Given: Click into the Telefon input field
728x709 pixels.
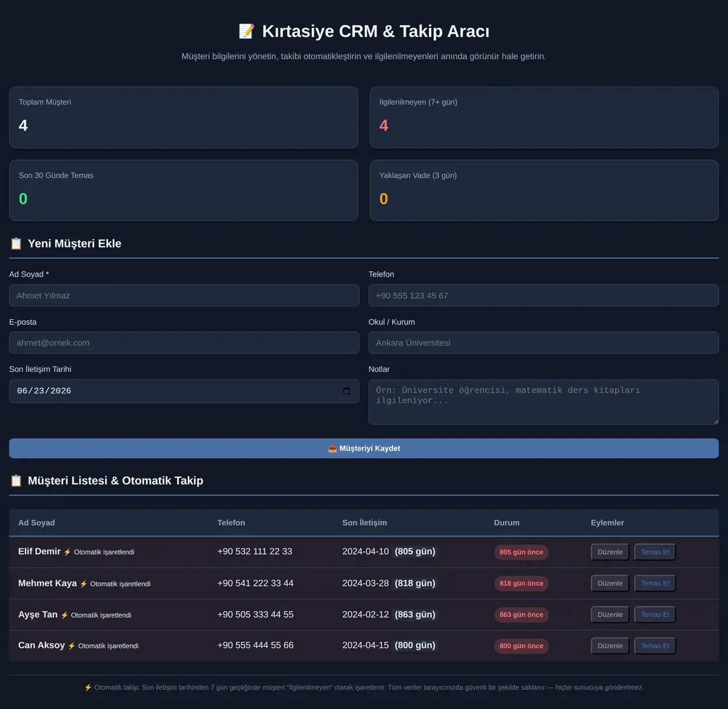Looking at the screenshot, I should tap(544, 295).
